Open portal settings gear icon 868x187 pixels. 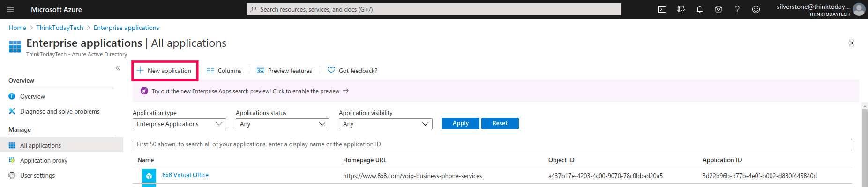tap(718, 9)
